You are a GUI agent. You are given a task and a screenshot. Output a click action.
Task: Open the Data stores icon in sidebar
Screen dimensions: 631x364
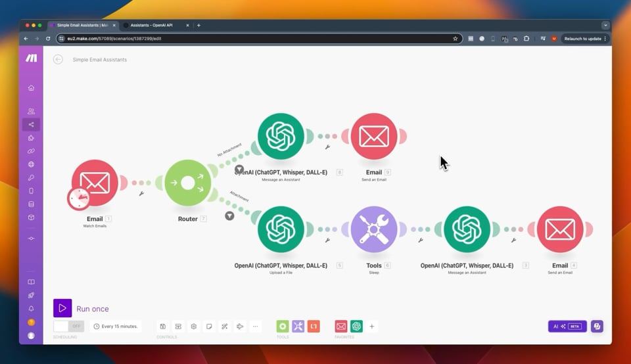(x=31, y=204)
